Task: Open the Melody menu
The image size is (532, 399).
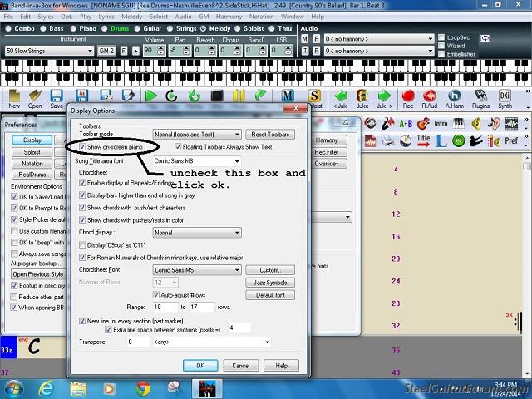Action: (x=131, y=17)
